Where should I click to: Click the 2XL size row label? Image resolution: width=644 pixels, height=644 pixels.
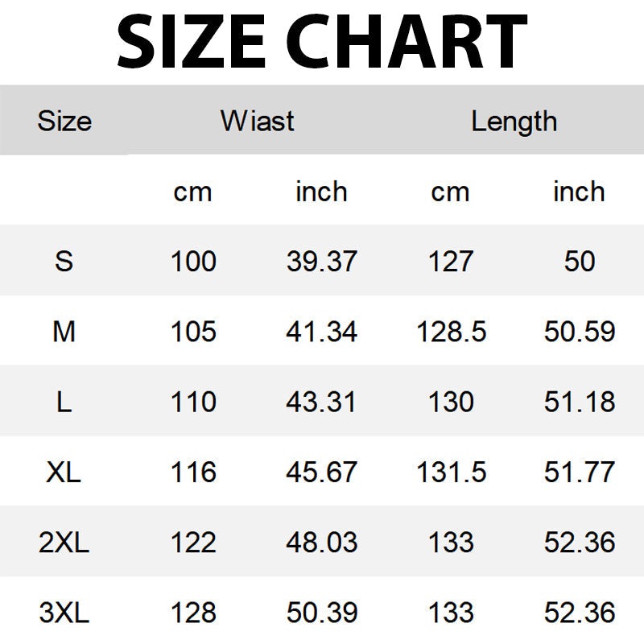[x=64, y=542]
